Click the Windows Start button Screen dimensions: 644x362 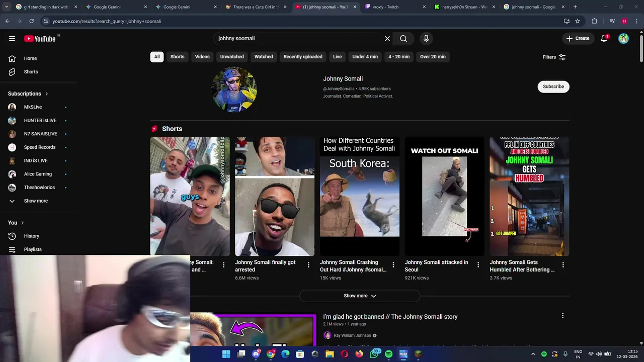pyautogui.click(x=226, y=354)
